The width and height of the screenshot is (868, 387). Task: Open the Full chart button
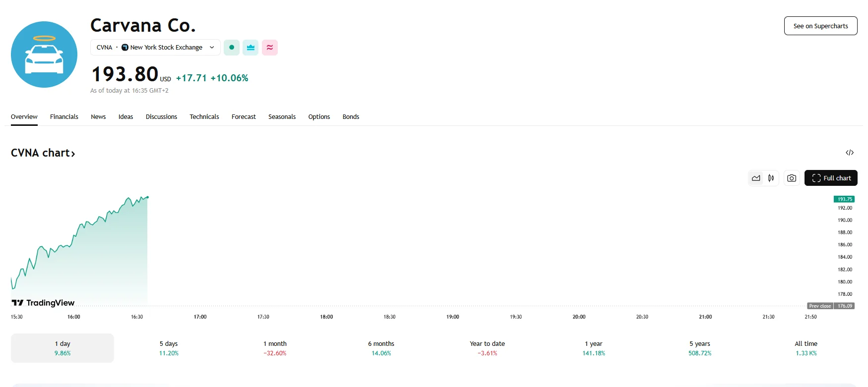tap(831, 178)
